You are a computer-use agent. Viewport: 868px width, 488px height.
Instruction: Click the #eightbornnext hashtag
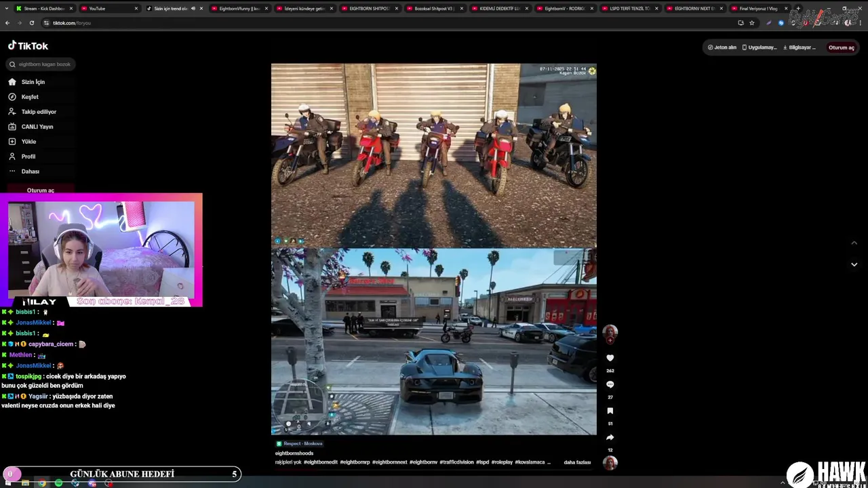pos(389,462)
